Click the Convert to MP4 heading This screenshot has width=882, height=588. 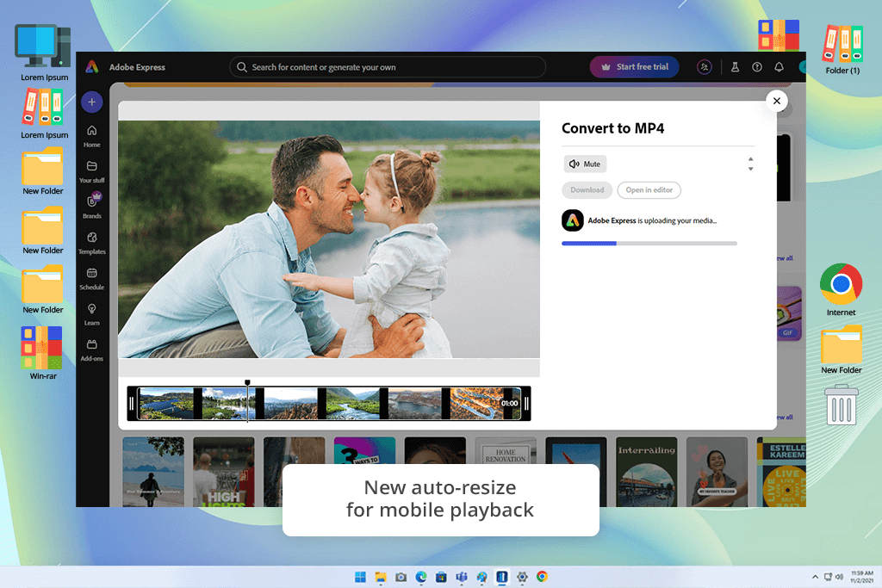[612, 129]
